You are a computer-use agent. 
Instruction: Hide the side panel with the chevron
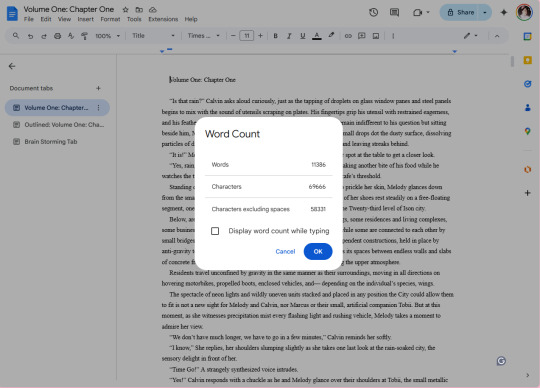(x=528, y=375)
